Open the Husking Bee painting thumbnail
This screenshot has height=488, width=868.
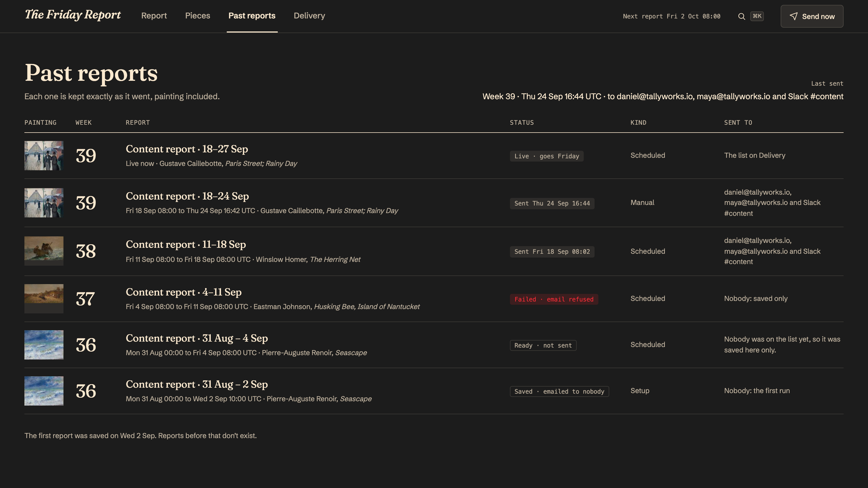pyautogui.click(x=44, y=299)
